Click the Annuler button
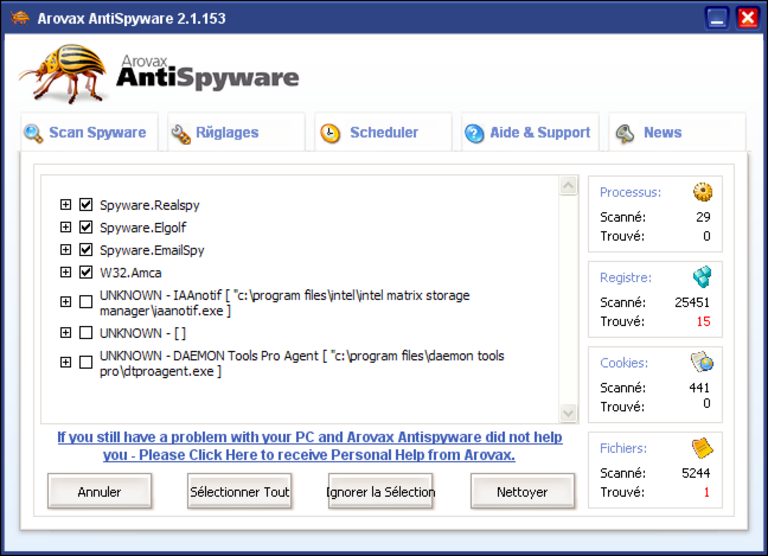 coord(99,491)
